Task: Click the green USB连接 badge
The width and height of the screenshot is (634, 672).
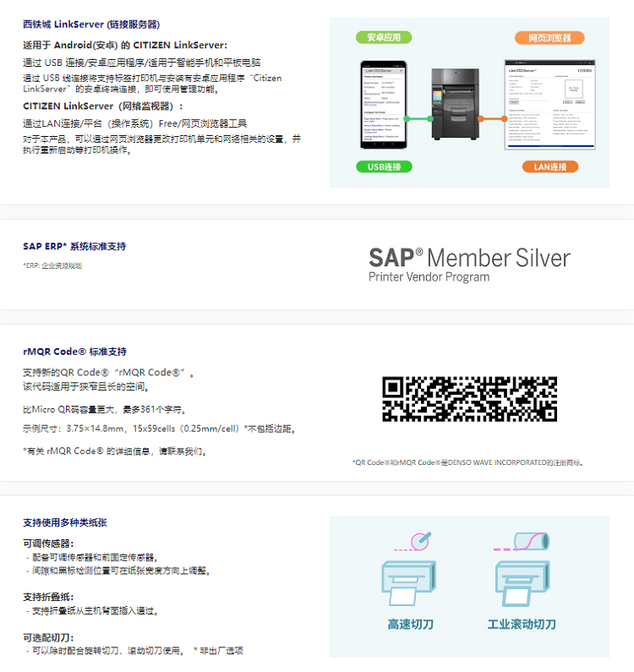Action: pos(384,167)
